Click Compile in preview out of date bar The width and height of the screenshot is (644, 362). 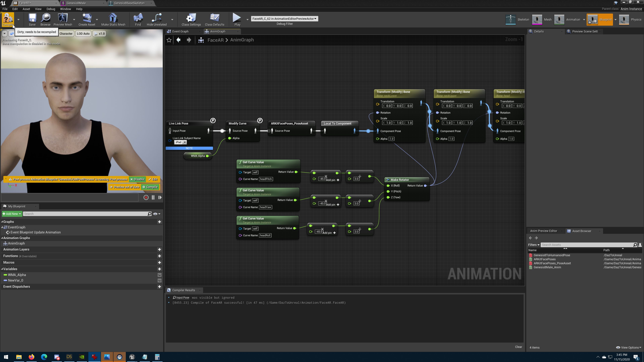pyautogui.click(x=150, y=187)
